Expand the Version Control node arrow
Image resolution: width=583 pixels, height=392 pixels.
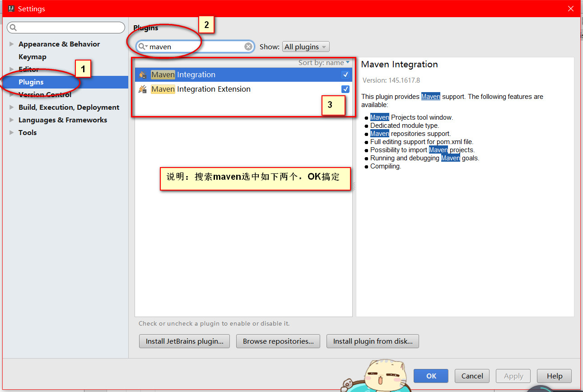coord(12,95)
